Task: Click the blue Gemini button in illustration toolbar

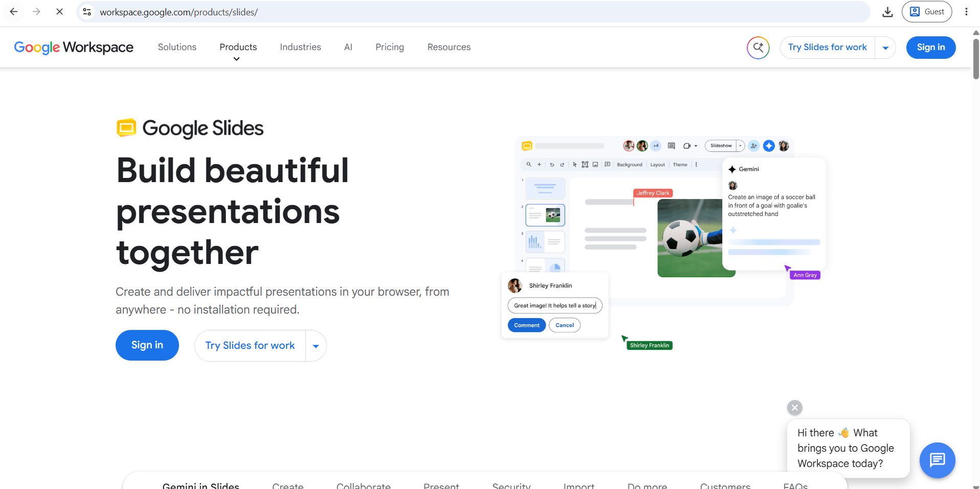Action: (x=769, y=146)
